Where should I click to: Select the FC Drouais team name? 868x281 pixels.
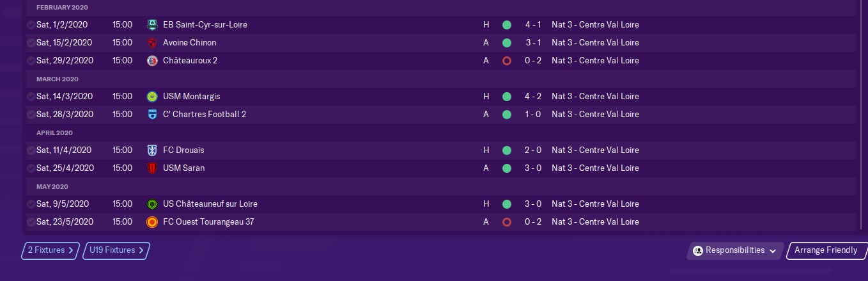(x=183, y=150)
